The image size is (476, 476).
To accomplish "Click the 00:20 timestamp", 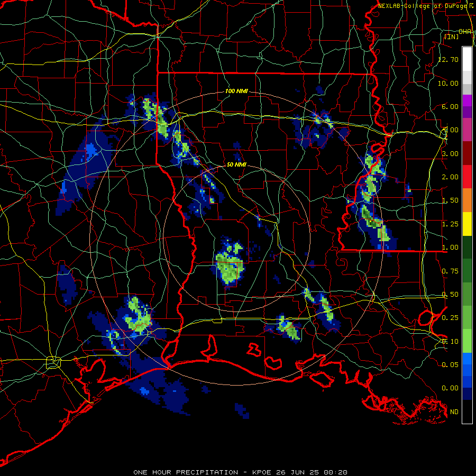I will pyautogui.click(x=335, y=472).
